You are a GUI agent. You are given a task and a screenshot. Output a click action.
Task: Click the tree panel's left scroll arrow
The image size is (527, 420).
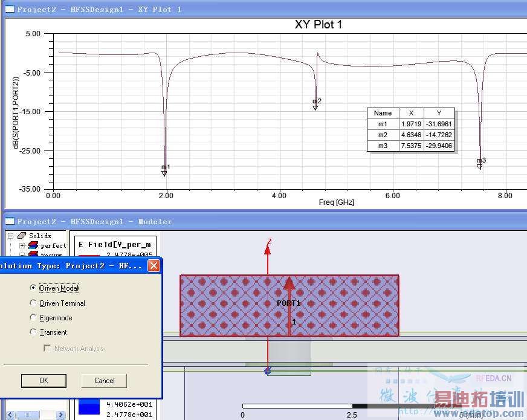(x=10, y=415)
